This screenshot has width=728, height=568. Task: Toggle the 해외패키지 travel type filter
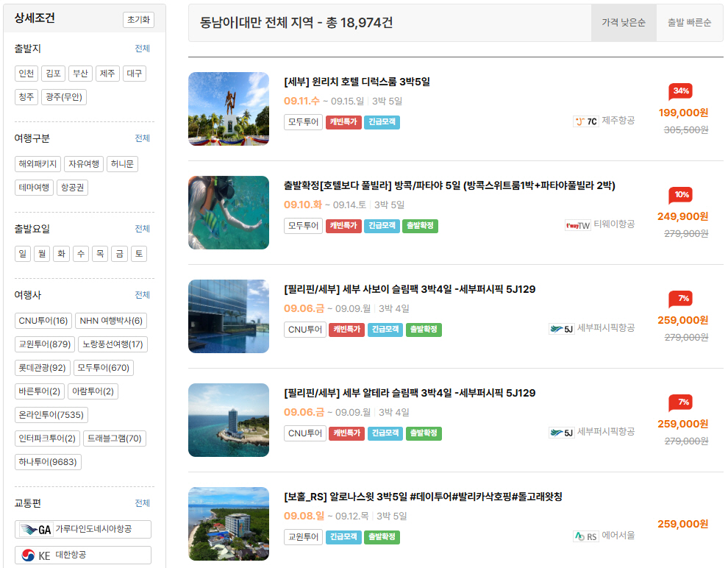pyautogui.click(x=38, y=164)
